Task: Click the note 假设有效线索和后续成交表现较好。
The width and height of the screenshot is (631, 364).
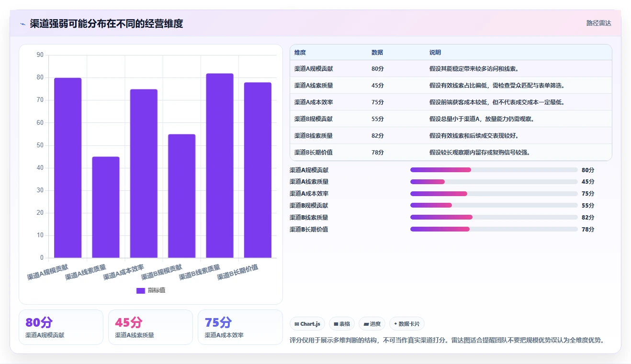Action: (474, 135)
